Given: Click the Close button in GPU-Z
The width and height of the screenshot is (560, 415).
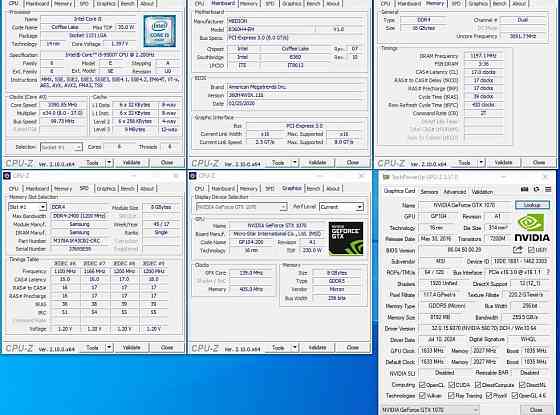Looking at the screenshot, I should point(536,410).
